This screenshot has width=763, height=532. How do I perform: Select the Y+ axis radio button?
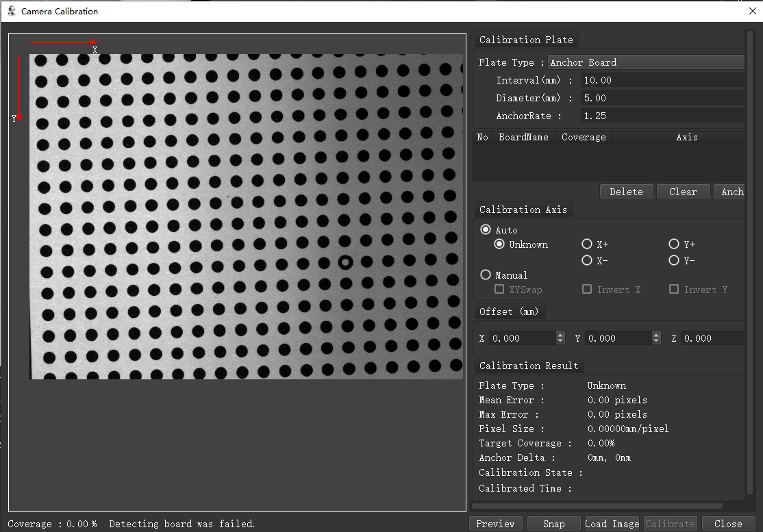pyautogui.click(x=674, y=244)
